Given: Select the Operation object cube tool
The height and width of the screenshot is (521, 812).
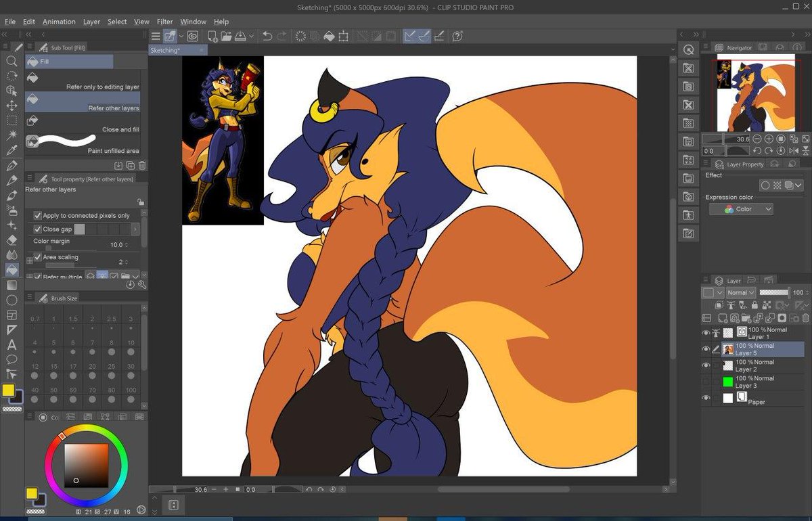Looking at the screenshot, I should (x=12, y=91).
